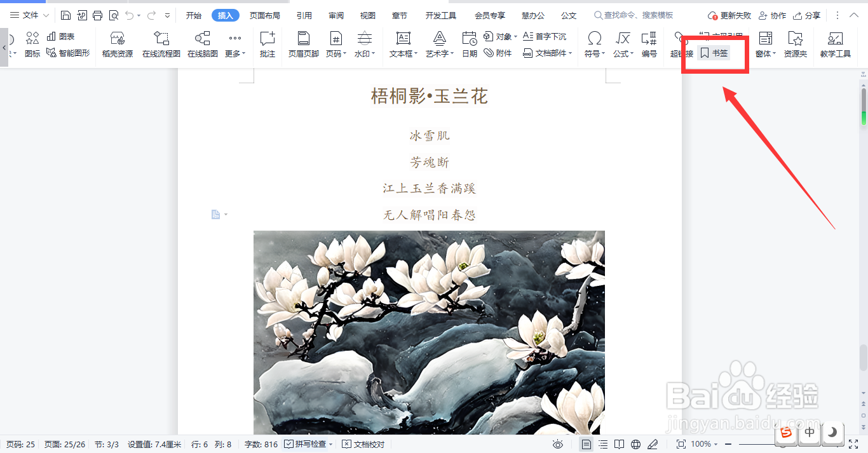The image size is (868, 453).
Task: Switch to page layout view icon
Action: [x=587, y=444]
